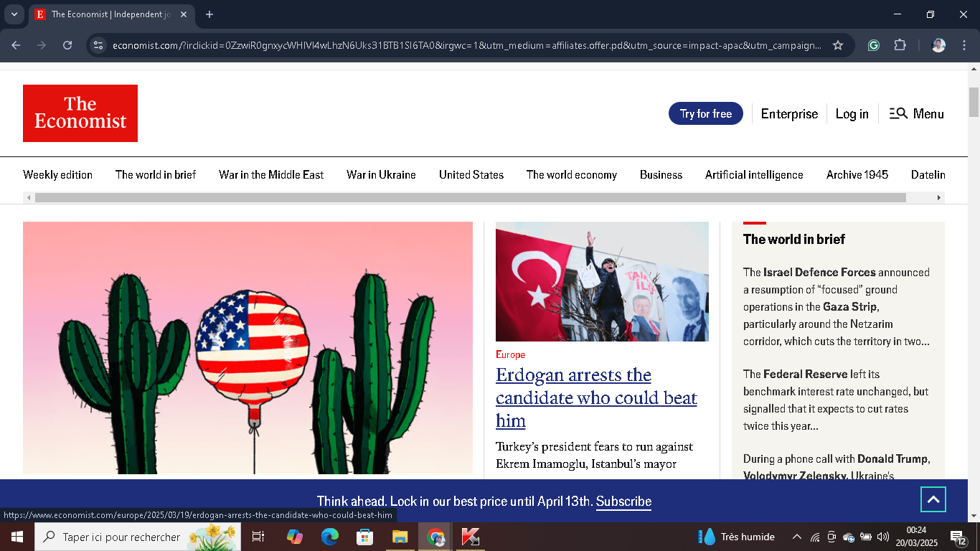
Task: Open Chrome's three-dot menu
Action: coord(965,44)
